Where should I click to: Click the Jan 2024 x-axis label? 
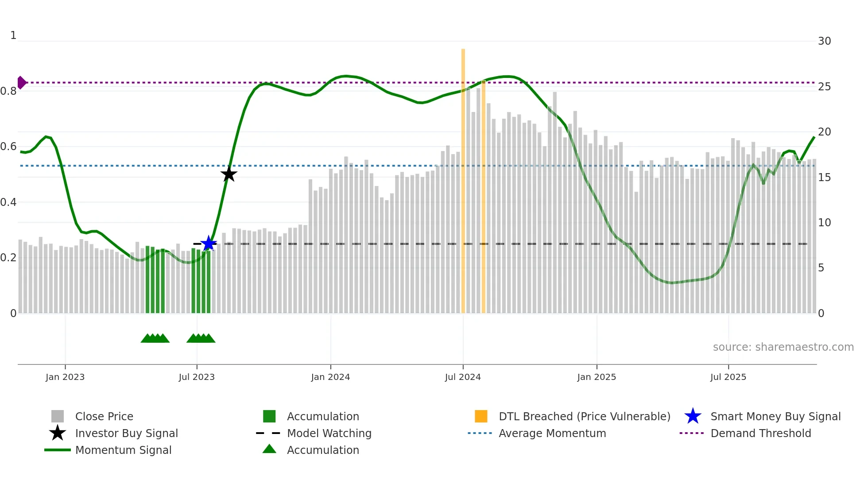(x=330, y=377)
